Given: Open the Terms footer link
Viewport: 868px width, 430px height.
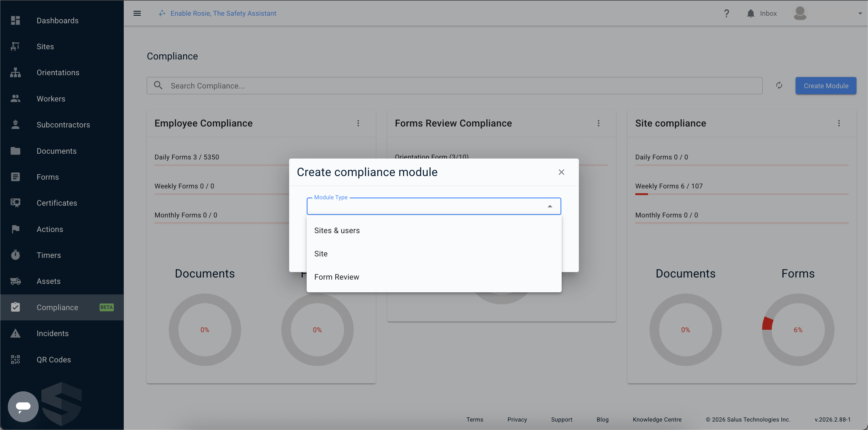Looking at the screenshot, I should click(474, 419).
